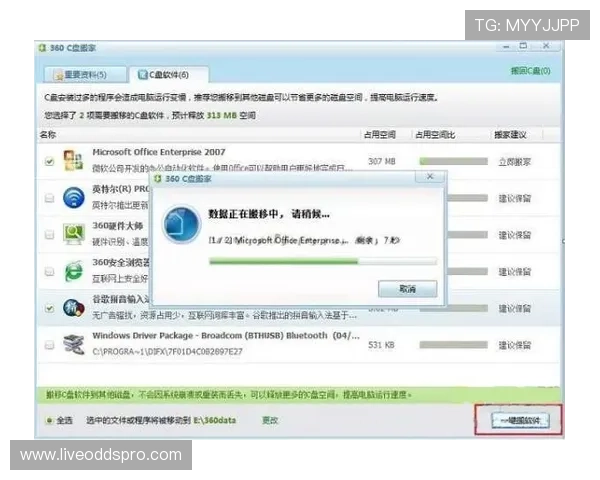The width and height of the screenshot is (600, 480).
Task: Uncheck the 谷歌拼音输入法 checkbox
Action: pyautogui.click(x=49, y=308)
